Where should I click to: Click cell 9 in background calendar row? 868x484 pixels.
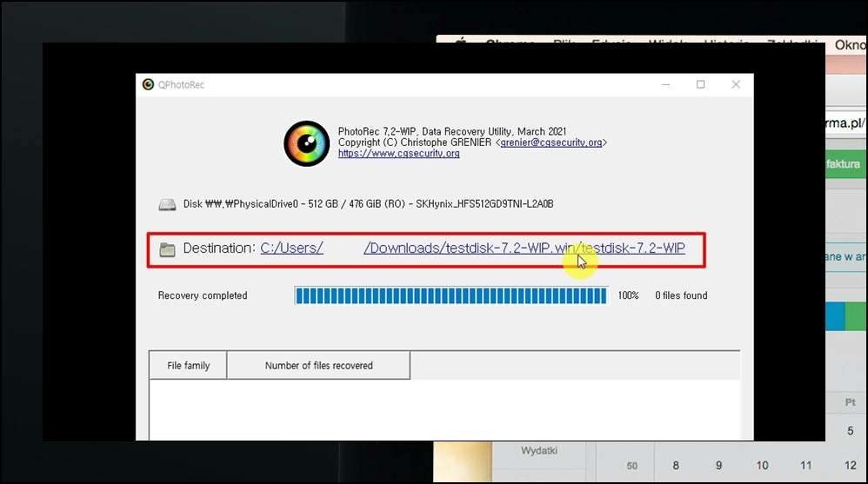pos(718,465)
